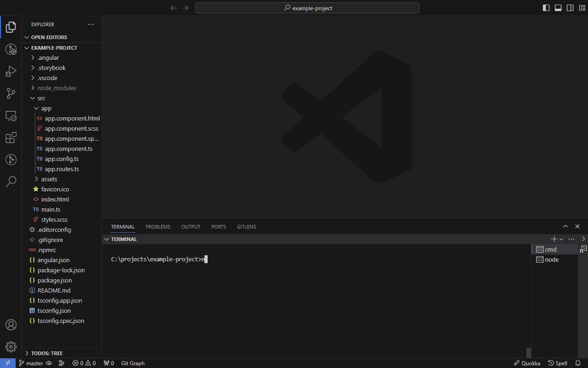
Task: Click the errors and warnings count
Action: click(84, 363)
